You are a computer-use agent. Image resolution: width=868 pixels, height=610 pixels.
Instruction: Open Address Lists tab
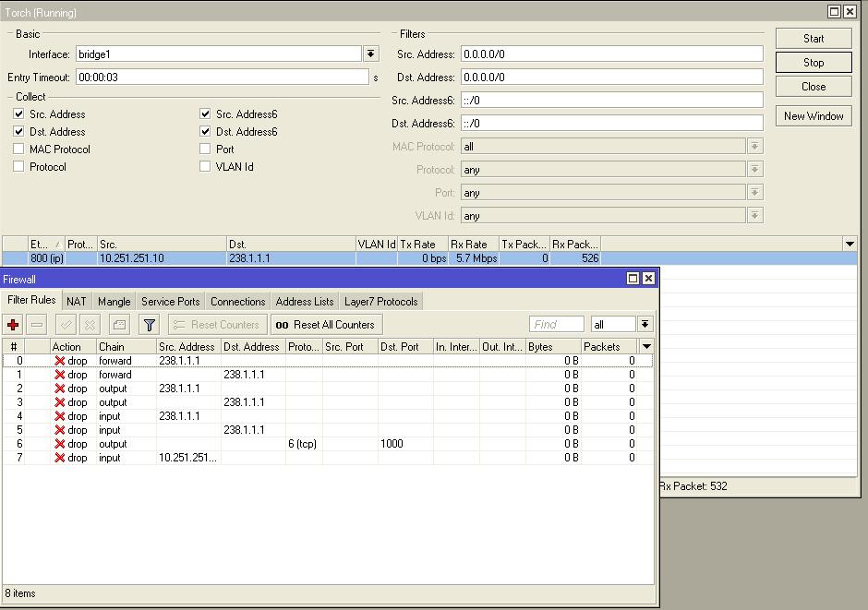(305, 302)
